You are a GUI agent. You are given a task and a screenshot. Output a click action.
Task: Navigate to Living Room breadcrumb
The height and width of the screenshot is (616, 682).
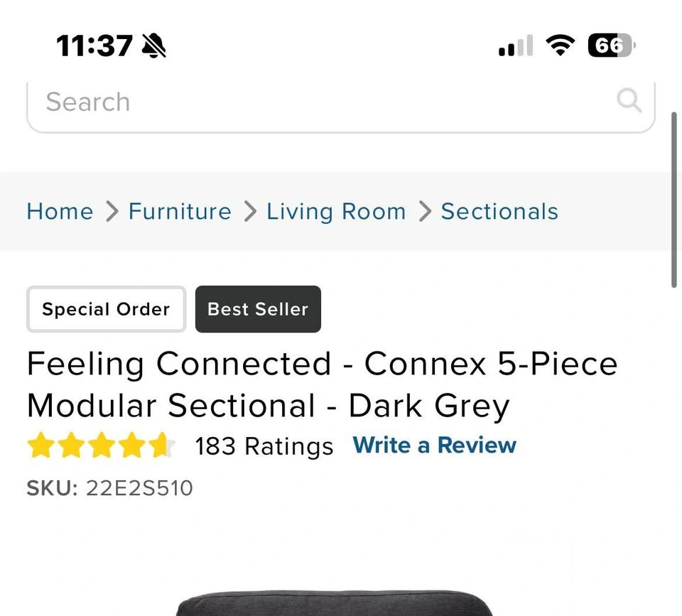tap(336, 212)
